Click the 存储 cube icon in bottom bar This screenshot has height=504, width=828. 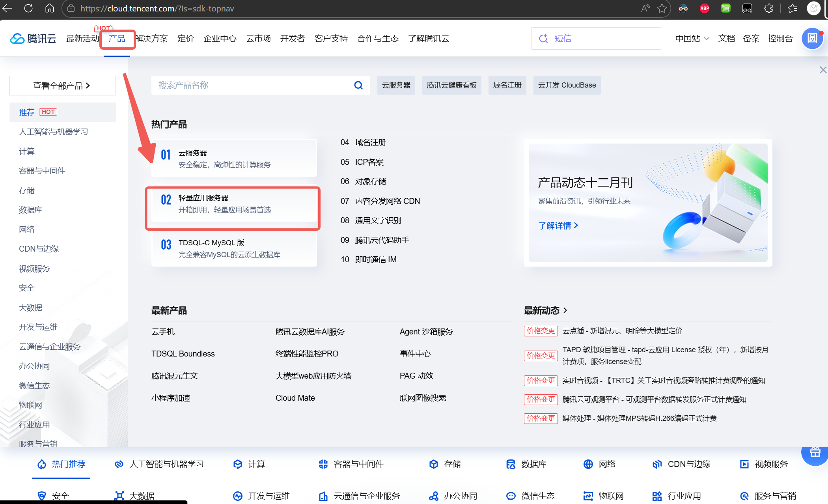(434, 464)
